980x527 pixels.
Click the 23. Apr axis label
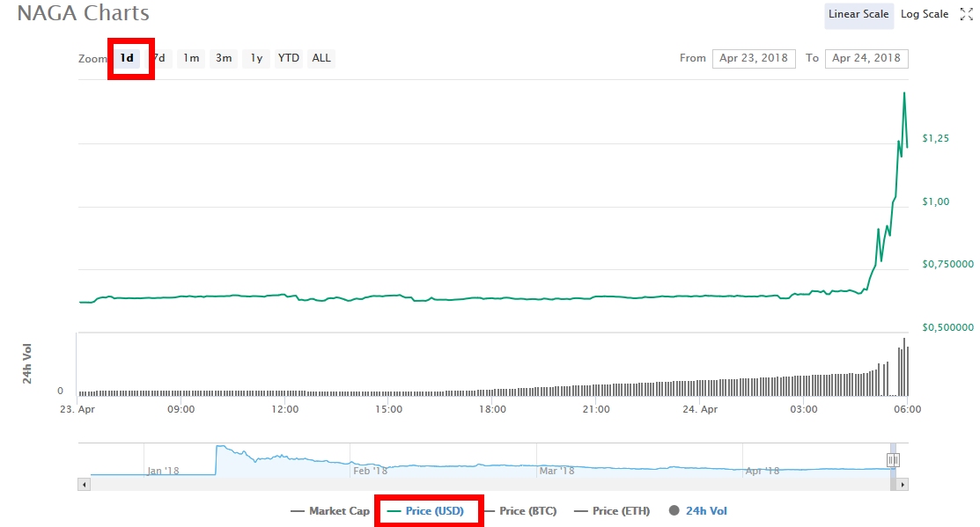click(77, 409)
